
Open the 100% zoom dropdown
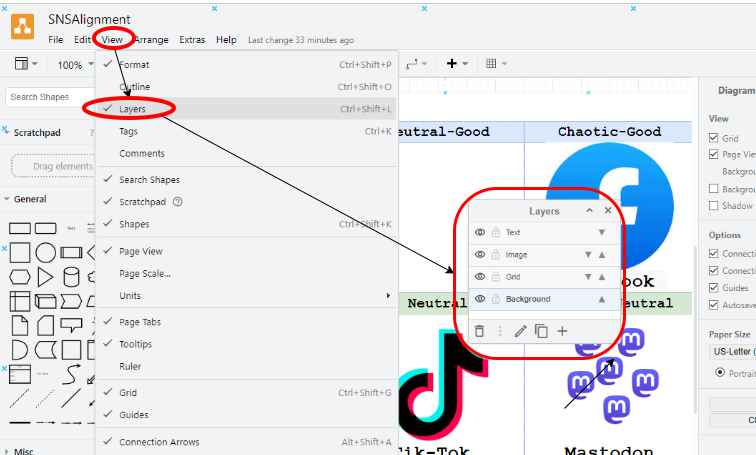pos(75,65)
